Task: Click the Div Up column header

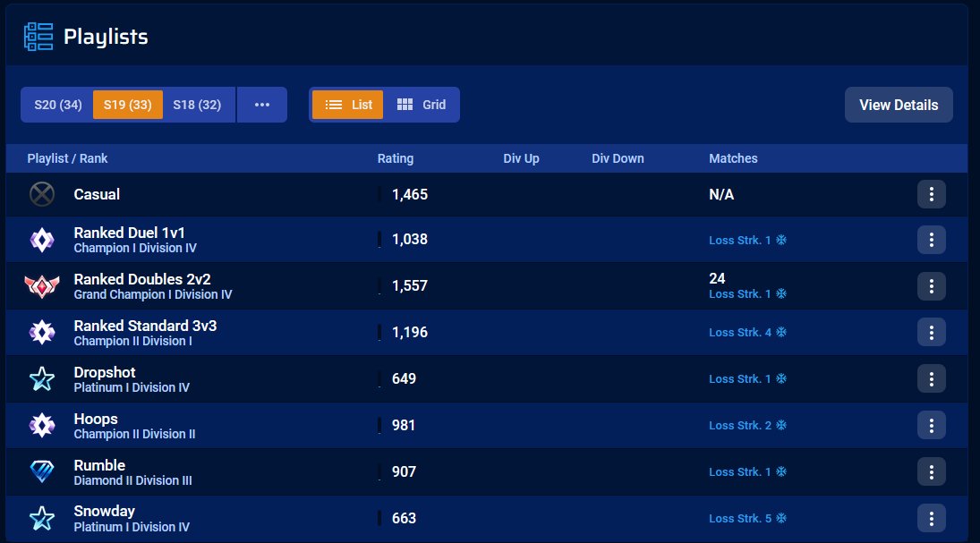Action: pos(521,158)
